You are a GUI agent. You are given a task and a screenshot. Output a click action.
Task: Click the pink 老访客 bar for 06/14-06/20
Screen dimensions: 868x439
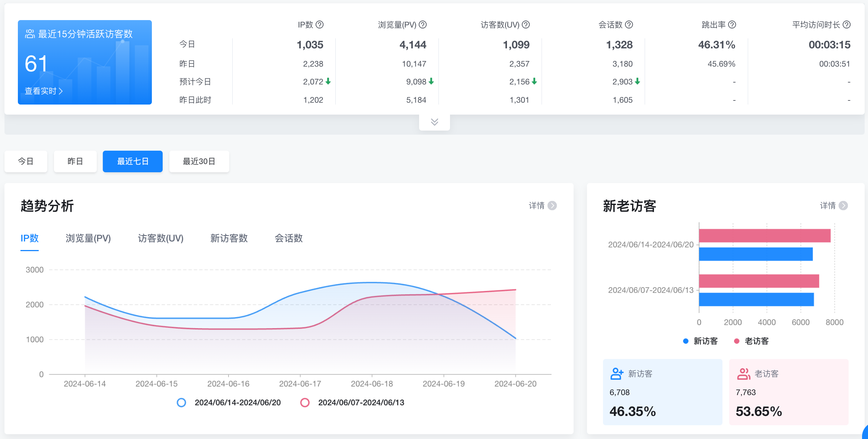765,236
